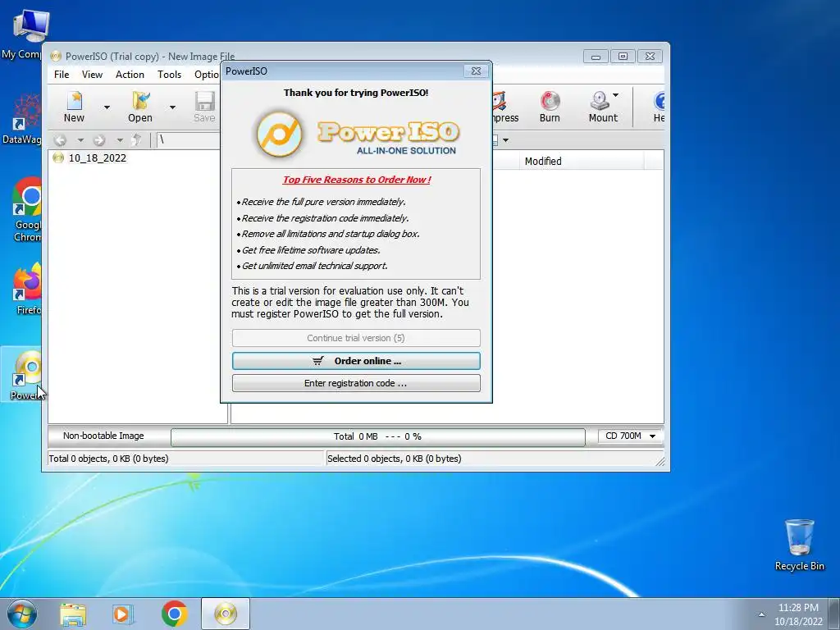
Task: Click 'Total 0 objects, 0 KB' status text
Action: point(109,459)
